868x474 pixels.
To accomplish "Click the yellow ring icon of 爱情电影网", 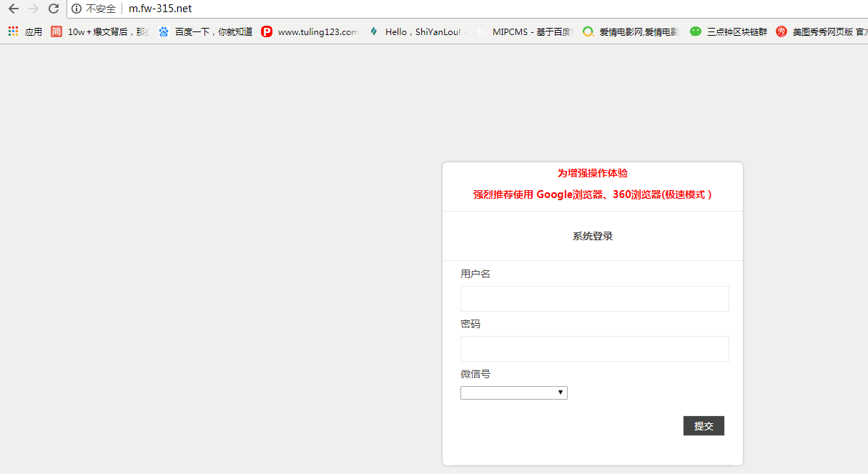I will point(588,31).
